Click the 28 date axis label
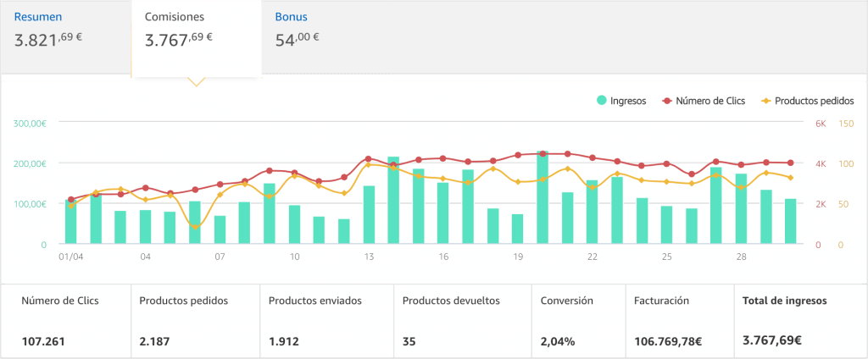The height and width of the screenshot is (359, 868). 741,257
